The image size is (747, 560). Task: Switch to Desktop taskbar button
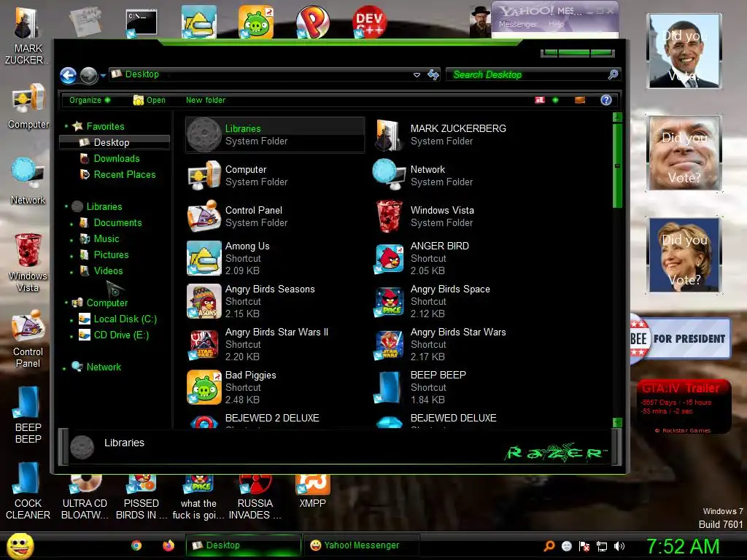point(244,545)
